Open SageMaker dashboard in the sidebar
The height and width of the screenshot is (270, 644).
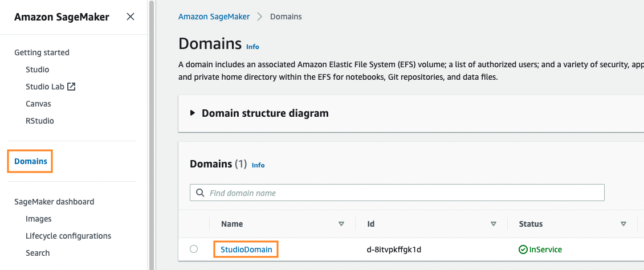[x=54, y=202]
